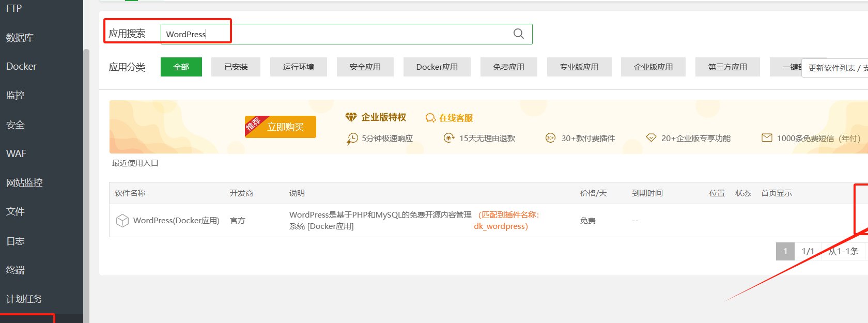The height and width of the screenshot is (323, 868).
Task: Click the 免费 price cell
Action: 588,221
